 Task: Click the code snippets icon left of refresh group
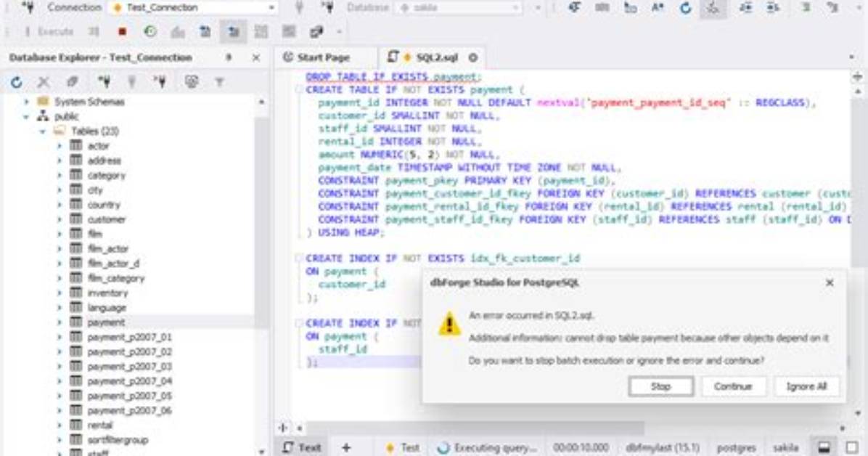pos(630,7)
